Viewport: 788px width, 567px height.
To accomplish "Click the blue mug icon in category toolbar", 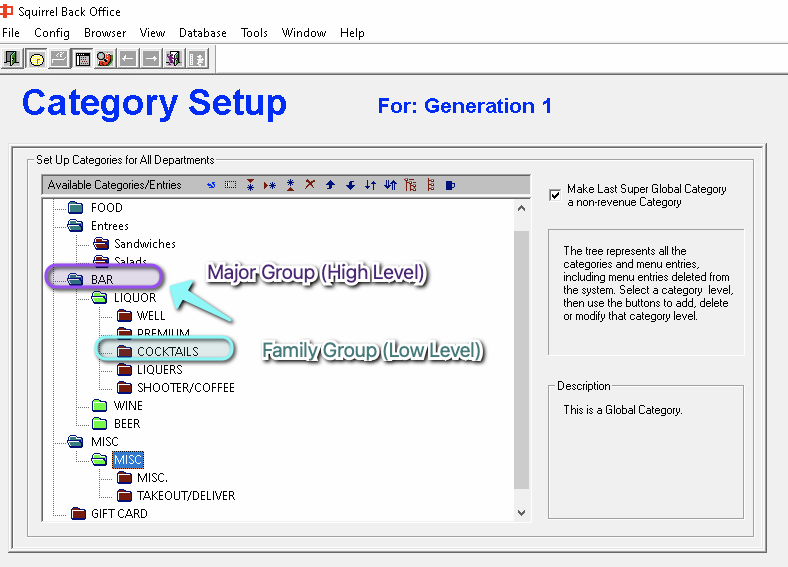I will [x=450, y=185].
